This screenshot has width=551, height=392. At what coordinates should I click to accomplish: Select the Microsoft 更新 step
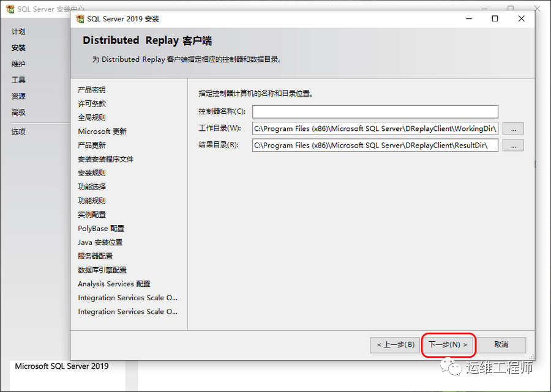(x=102, y=131)
